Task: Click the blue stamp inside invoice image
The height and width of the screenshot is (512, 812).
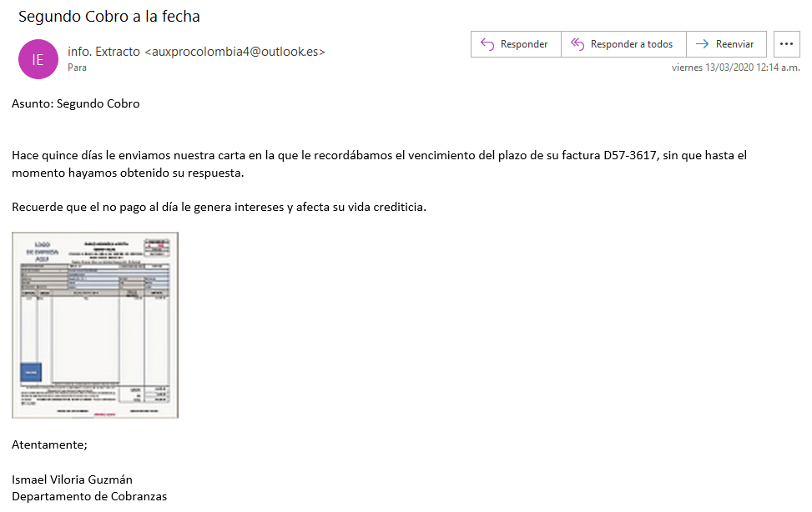Action: tap(30, 372)
